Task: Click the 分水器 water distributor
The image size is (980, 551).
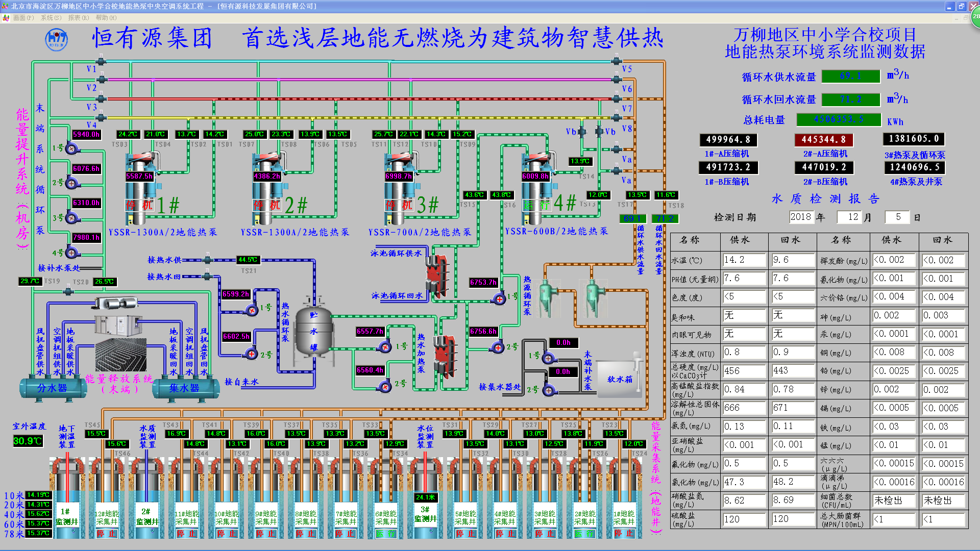Action: (x=52, y=388)
